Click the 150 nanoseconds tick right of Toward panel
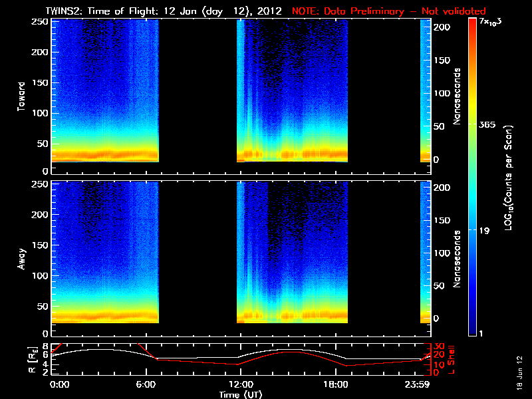The width and height of the screenshot is (532, 399). tap(442, 61)
